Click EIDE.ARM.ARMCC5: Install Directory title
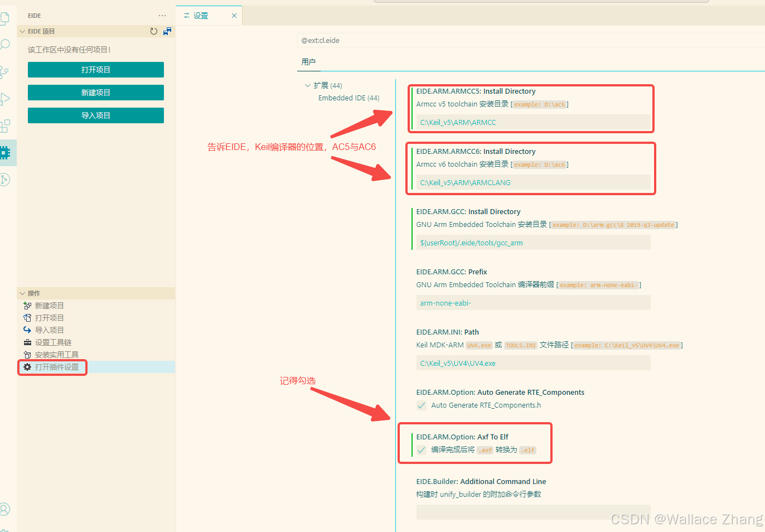The image size is (765, 532). pos(476,91)
